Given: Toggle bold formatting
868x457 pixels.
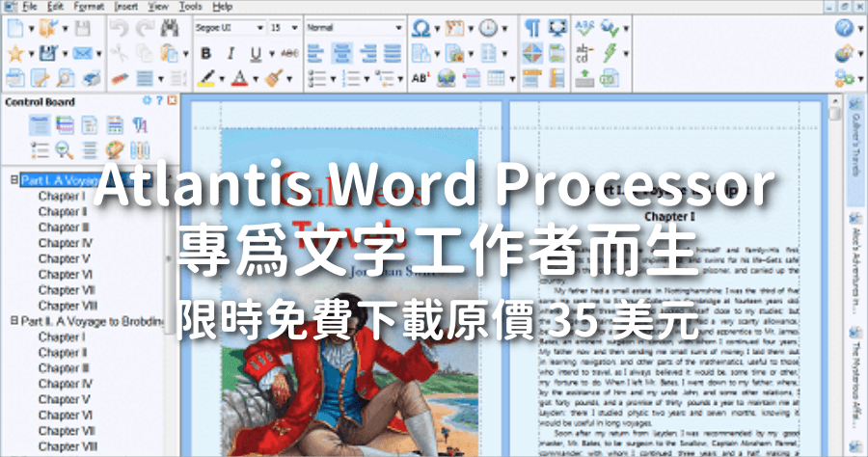Looking at the screenshot, I should coord(206,54).
